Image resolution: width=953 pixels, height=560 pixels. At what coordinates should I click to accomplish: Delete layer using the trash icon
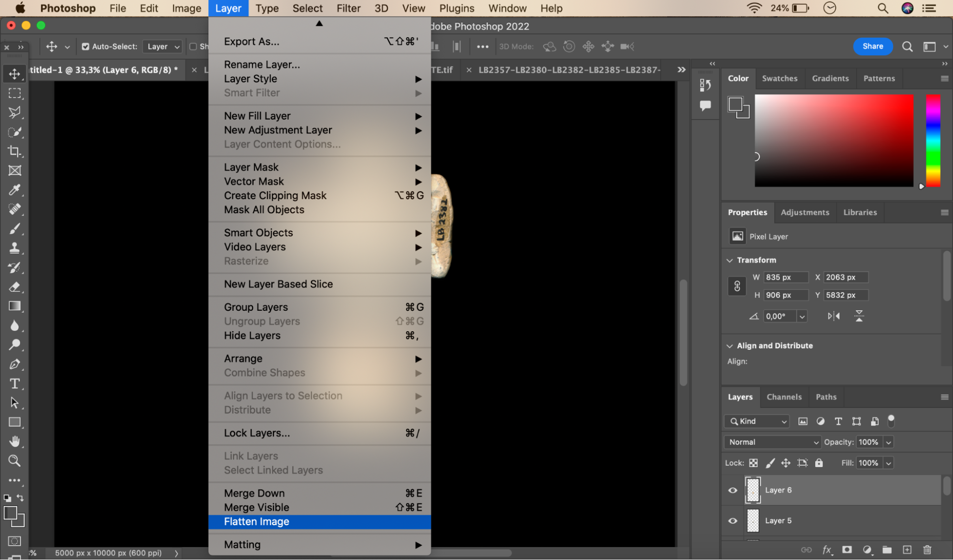coord(927,550)
